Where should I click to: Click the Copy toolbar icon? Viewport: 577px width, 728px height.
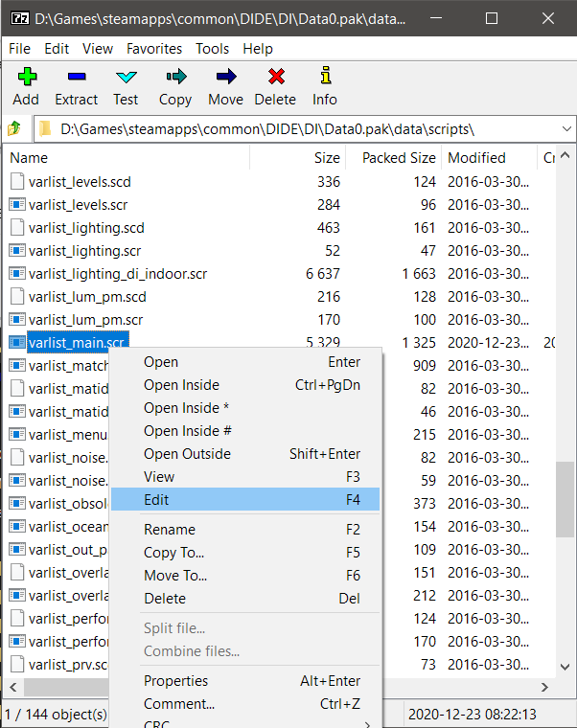[x=175, y=78]
